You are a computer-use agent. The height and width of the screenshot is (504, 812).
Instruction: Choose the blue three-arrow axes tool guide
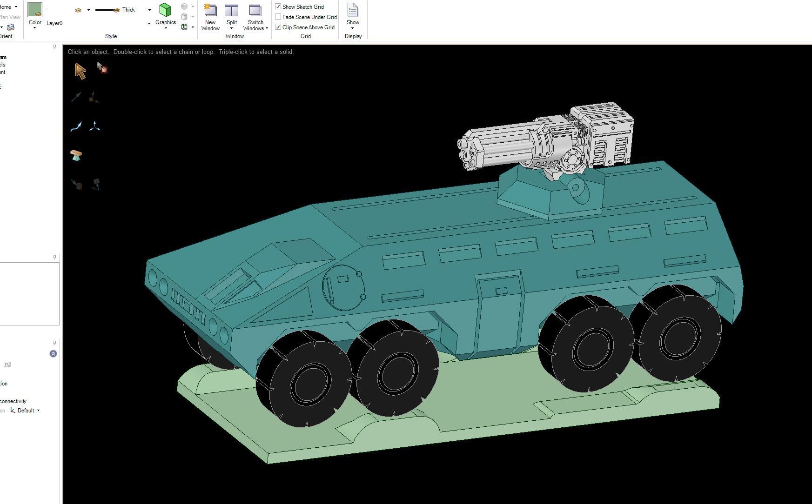[94, 126]
